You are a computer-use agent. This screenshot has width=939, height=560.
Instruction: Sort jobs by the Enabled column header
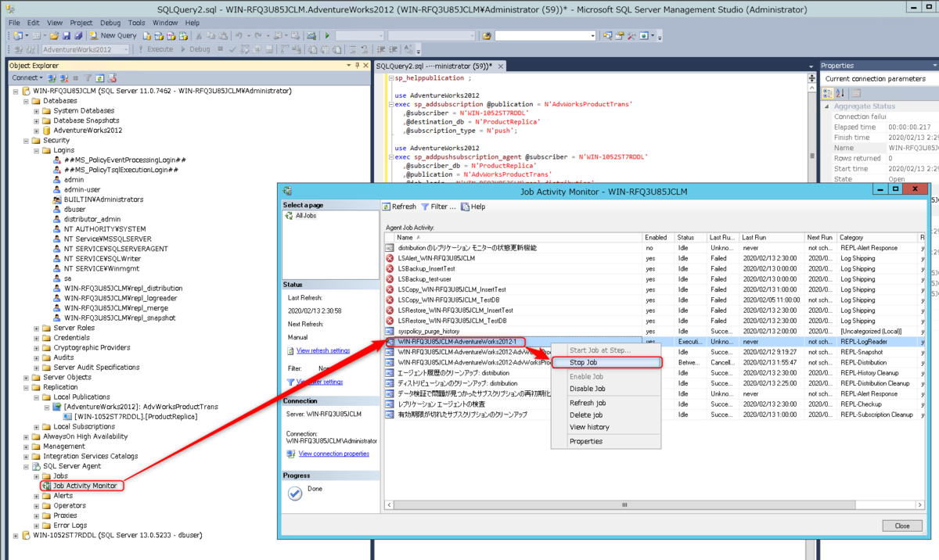(x=657, y=237)
